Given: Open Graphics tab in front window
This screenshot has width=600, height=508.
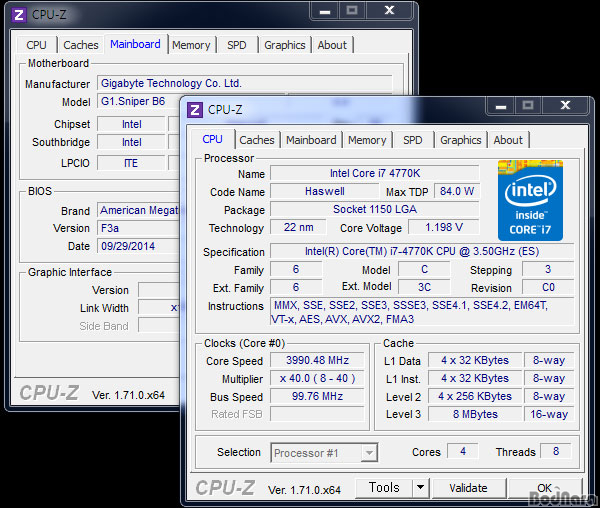Looking at the screenshot, I should click(461, 140).
